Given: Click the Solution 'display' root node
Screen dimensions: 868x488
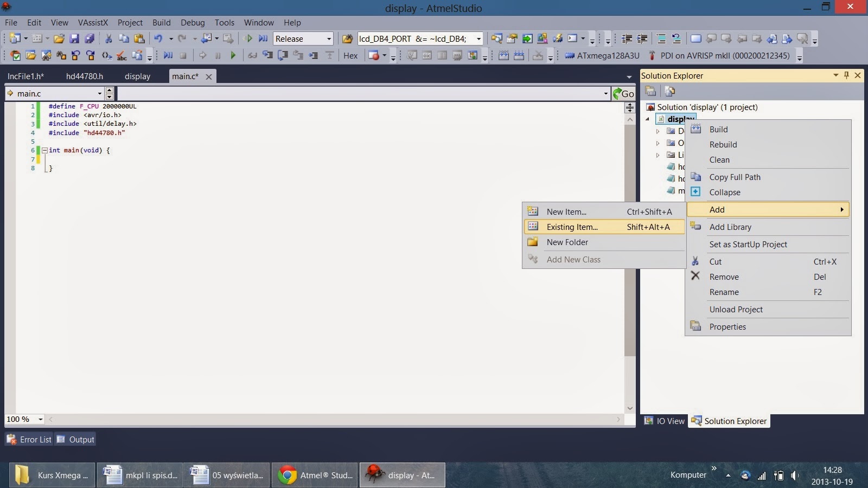Looking at the screenshot, I should coord(702,107).
